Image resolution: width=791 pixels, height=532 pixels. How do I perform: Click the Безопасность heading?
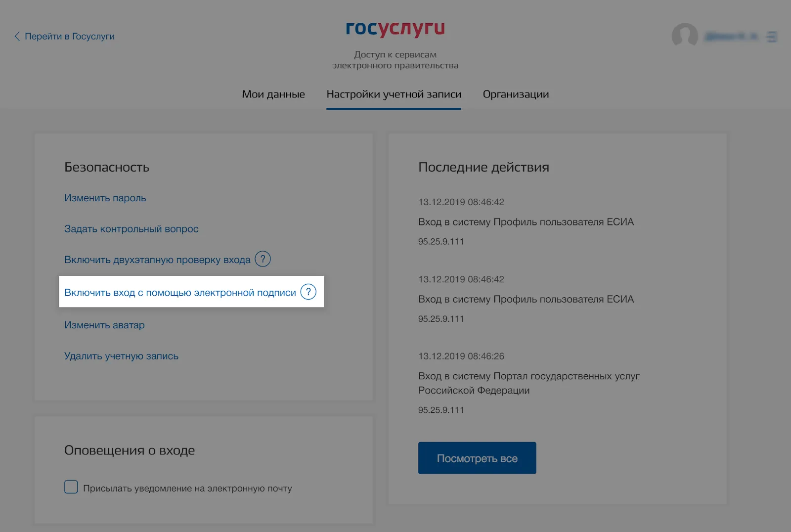click(107, 167)
